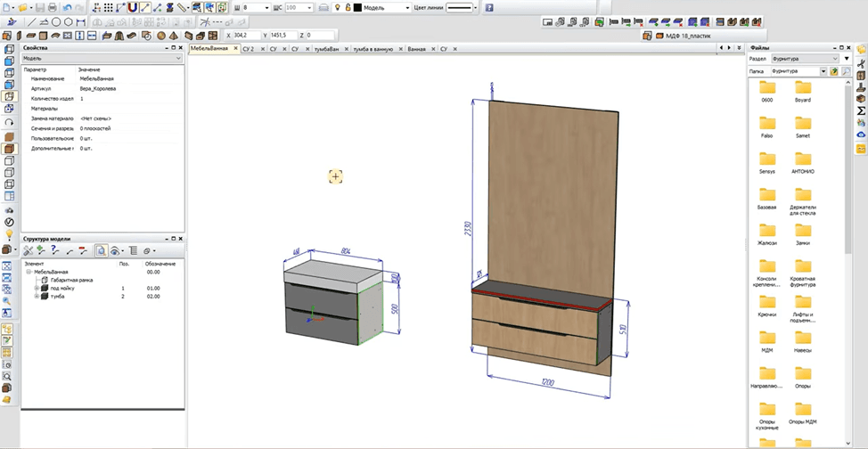Expand the 'под мойку' tree node
Viewport: 868px width, 449px height.
37,289
